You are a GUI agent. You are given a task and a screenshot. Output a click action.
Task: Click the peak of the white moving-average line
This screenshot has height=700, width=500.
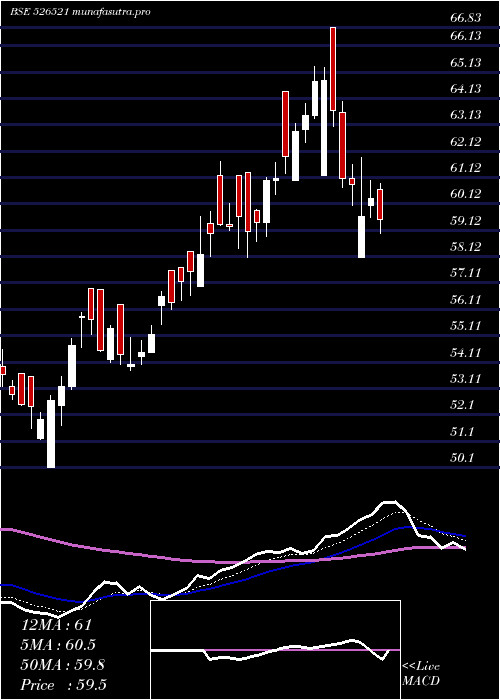389,502
